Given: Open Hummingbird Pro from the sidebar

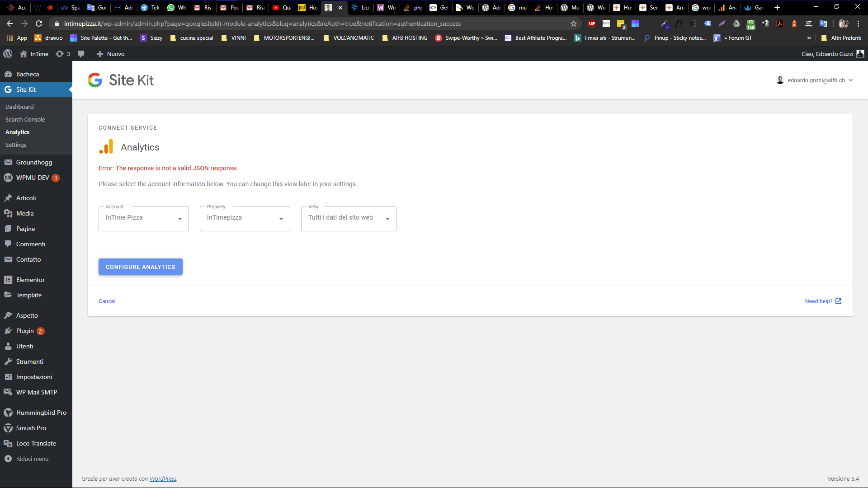Looking at the screenshot, I should (x=41, y=413).
